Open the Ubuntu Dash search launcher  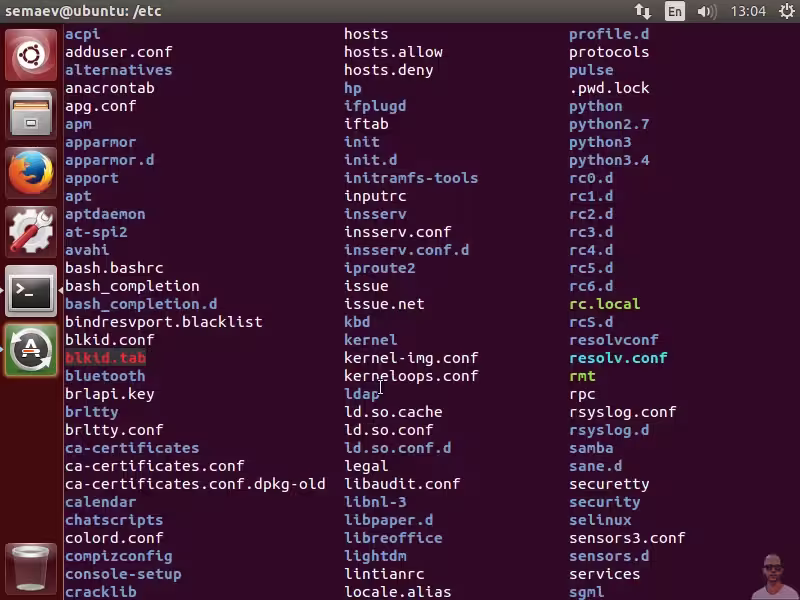click(x=31, y=55)
